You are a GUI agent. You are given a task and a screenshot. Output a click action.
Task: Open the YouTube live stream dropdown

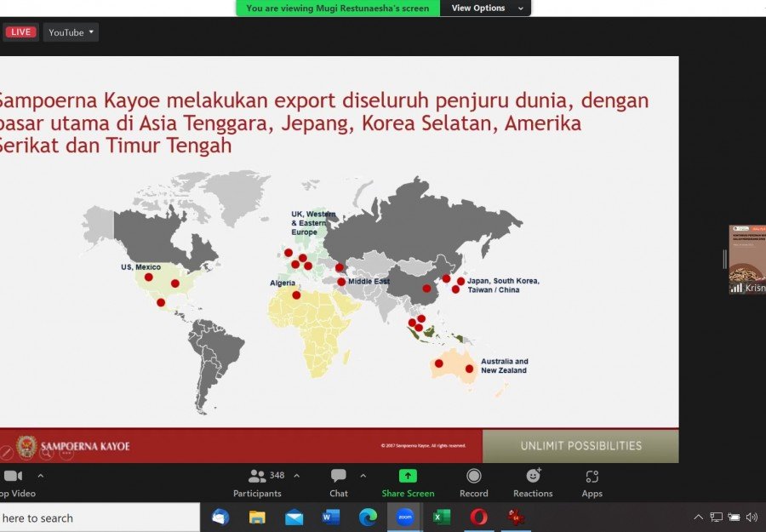pos(71,32)
